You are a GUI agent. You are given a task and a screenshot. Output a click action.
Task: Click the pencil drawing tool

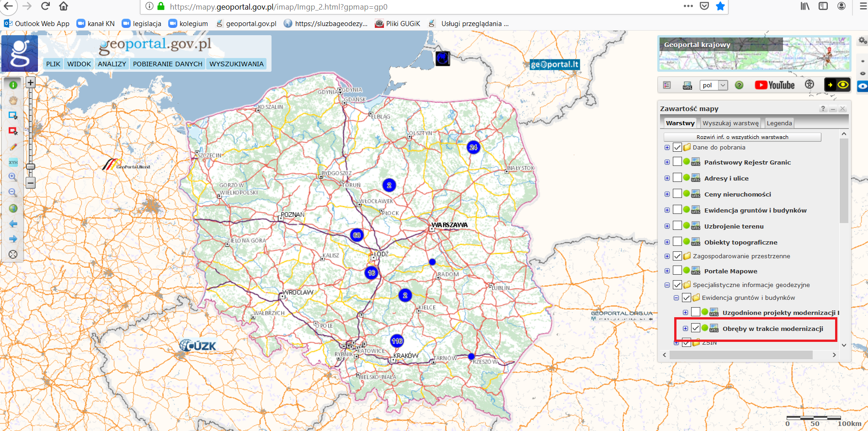click(13, 147)
